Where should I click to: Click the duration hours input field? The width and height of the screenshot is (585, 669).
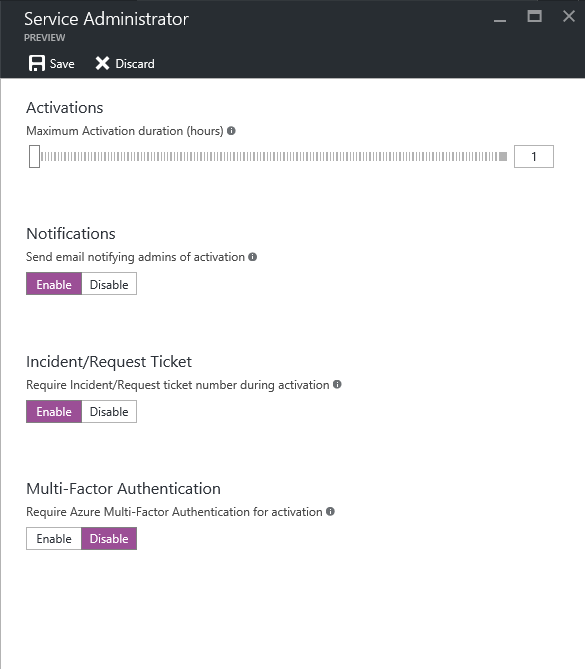[x=534, y=156]
